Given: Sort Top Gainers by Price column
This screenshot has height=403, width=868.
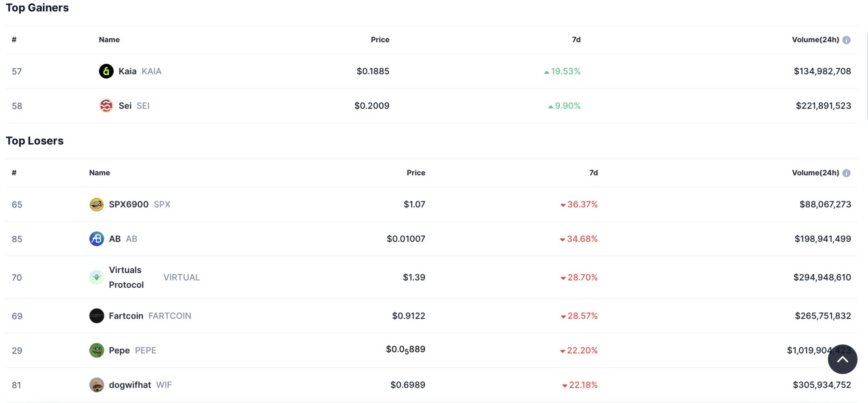Looking at the screenshot, I should pos(380,40).
